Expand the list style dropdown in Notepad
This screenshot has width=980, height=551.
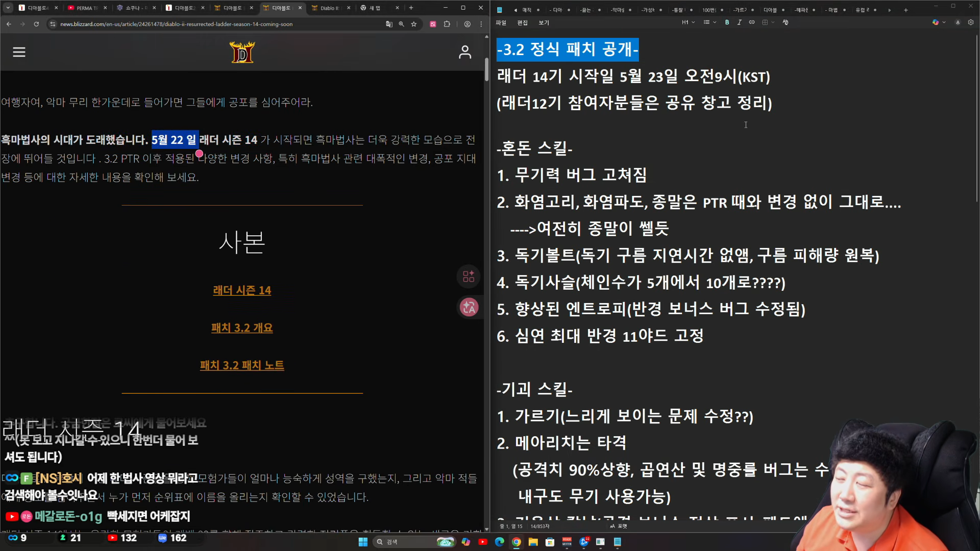point(715,22)
